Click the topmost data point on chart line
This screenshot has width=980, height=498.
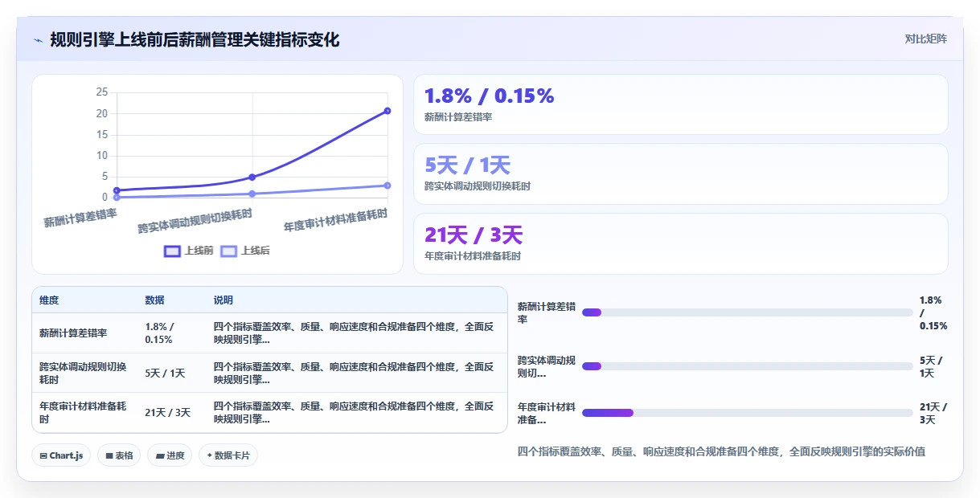click(387, 111)
